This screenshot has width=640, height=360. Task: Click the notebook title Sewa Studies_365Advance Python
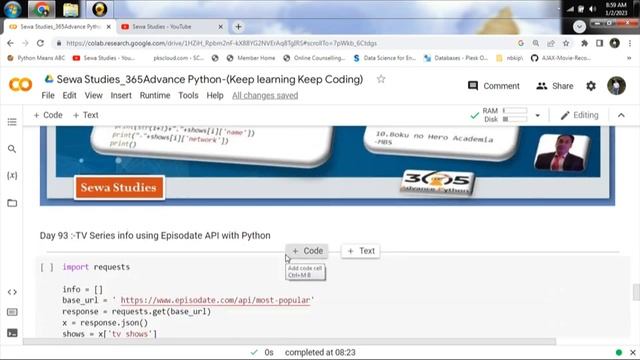(x=209, y=79)
